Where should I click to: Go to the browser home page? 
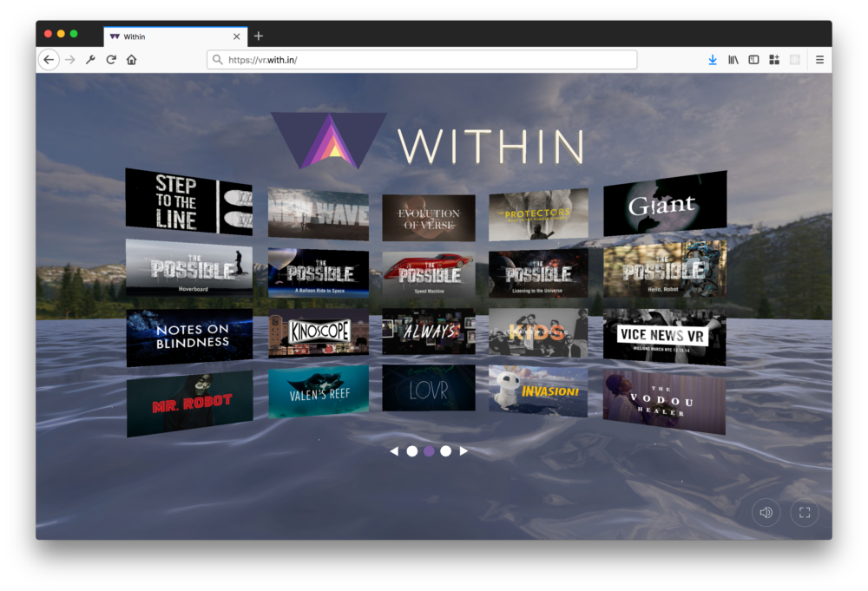[x=131, y=60]
